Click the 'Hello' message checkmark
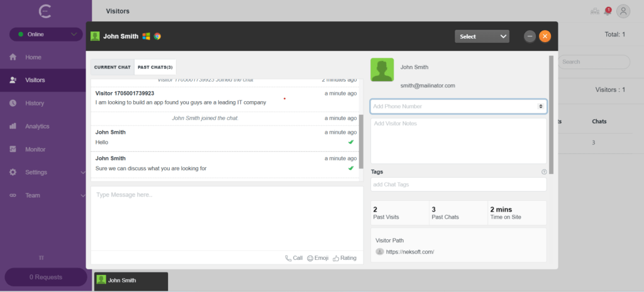Viewport: 644px width, 292px height. [x=351, y=142]
